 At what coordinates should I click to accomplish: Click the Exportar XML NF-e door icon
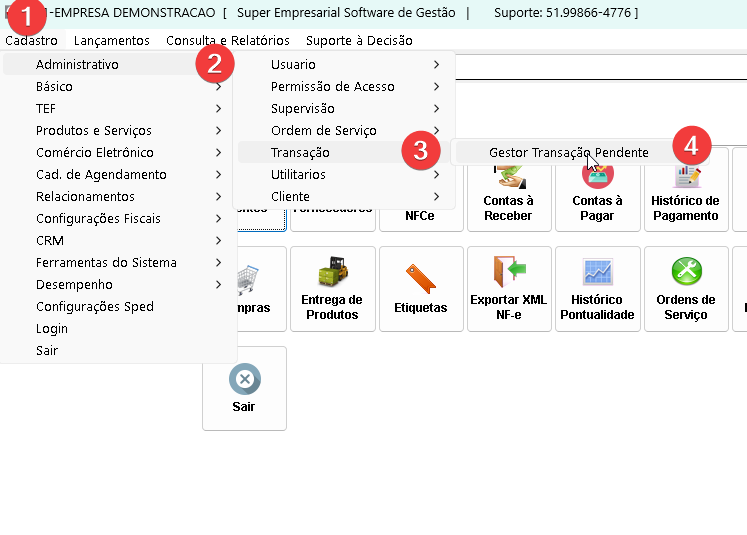509,272
